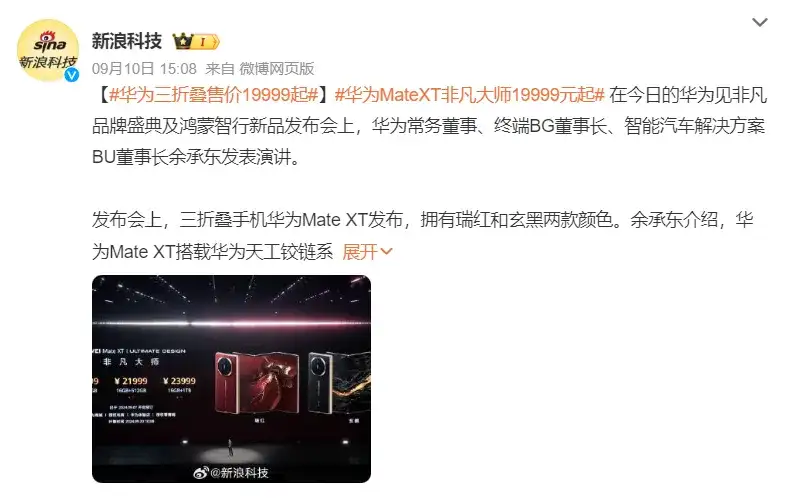Click the 微博网页版 source link
789x498 pixels.
coord(277,68)
